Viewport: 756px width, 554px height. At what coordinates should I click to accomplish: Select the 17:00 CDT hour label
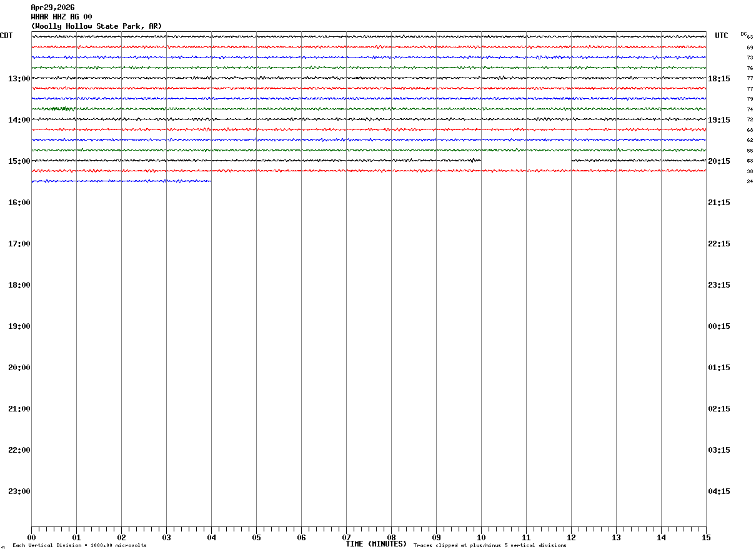[x=19, y=244]
